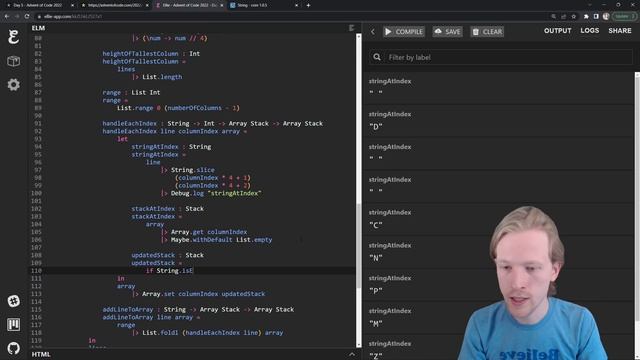The width and height of the screenshot is (640, 360).
Task: Open the SHARE tab
Action: tap(620, 31)
